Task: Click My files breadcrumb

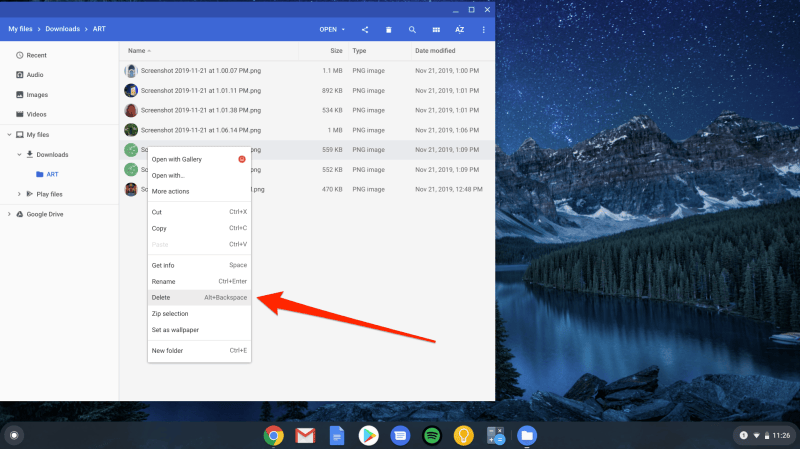Action: (x=20, y=29)
